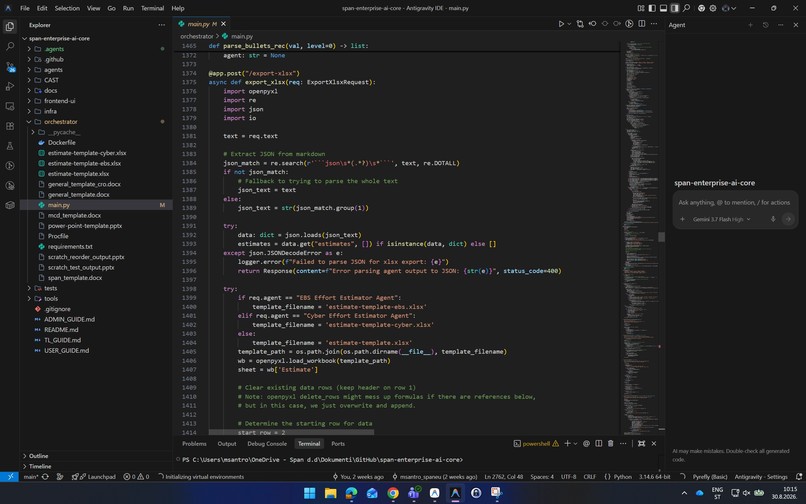Click the Run Python File play button

(561, 24)
